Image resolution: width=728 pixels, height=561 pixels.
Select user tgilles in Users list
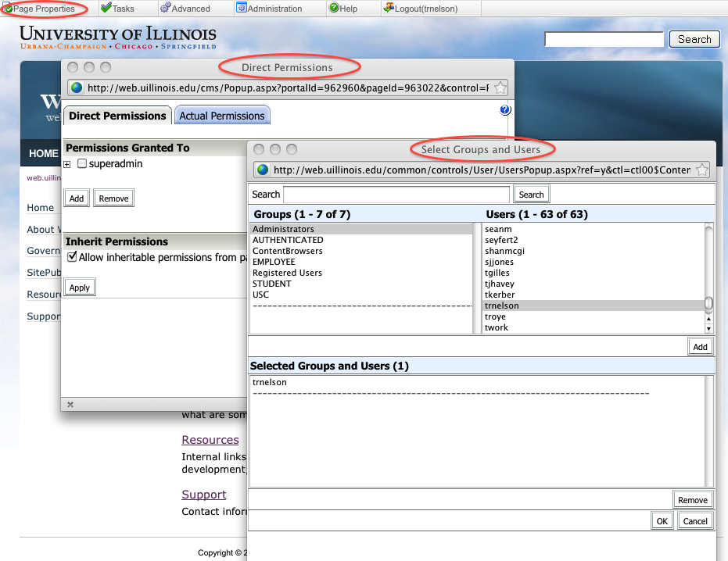(594, 273)
